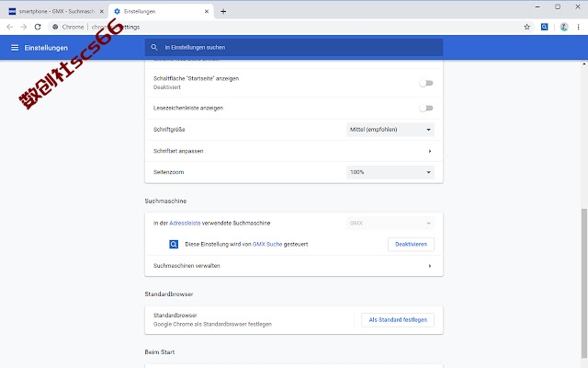
Task: Click the address bar URL
Action: [x=116, y=27]
